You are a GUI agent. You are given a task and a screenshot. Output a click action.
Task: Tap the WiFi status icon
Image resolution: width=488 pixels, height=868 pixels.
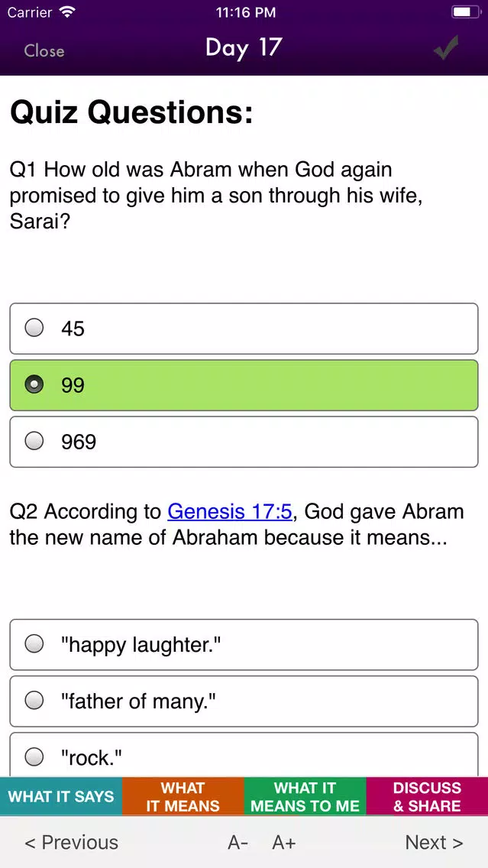(67, 12)
